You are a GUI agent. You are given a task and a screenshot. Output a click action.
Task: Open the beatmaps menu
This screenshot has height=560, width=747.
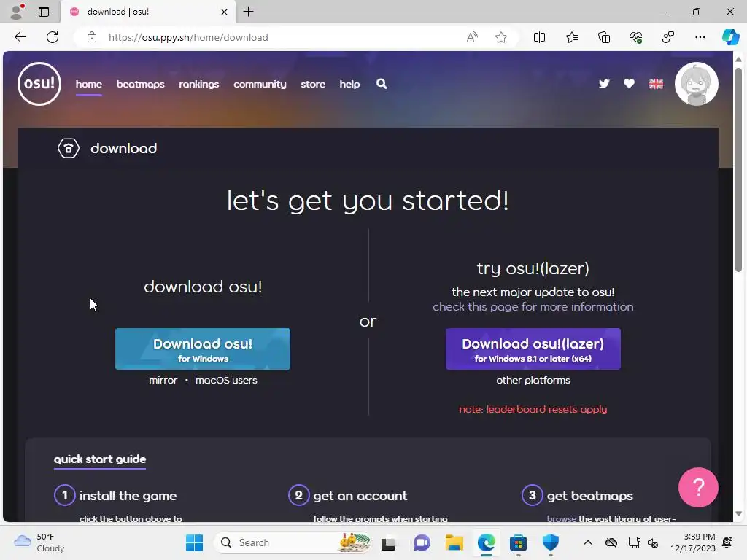141,84
